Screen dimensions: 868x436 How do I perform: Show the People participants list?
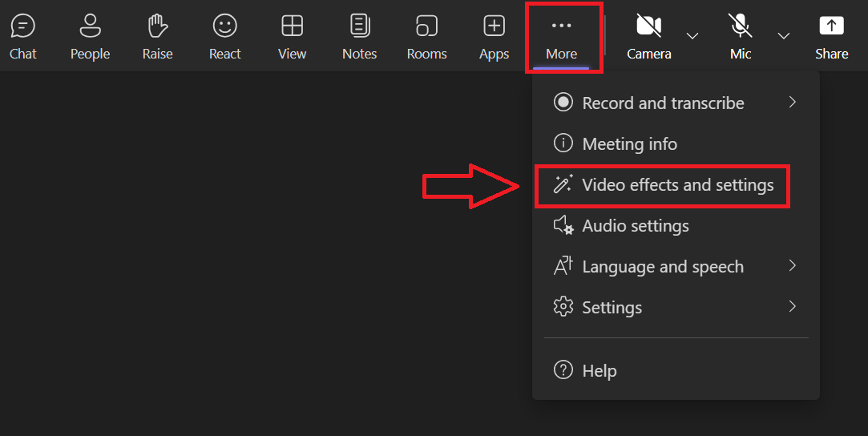pyautogui.click(x=90, y=37)
